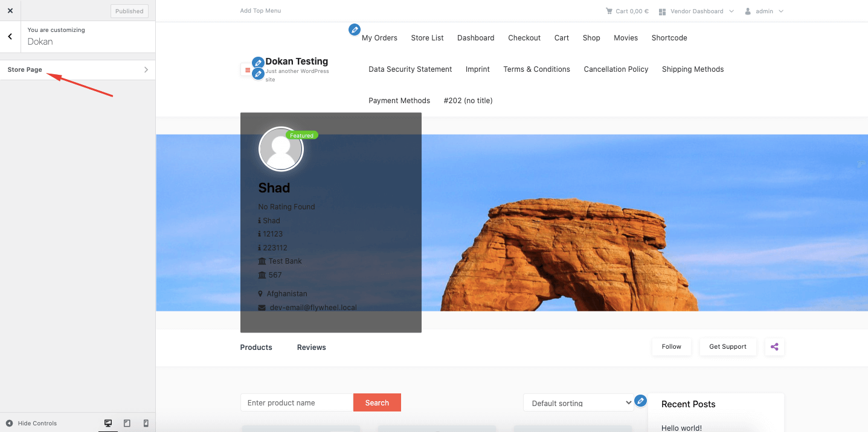Click the Follow button
The width and height of the screenshot is (868, 432).
point(671,347)
